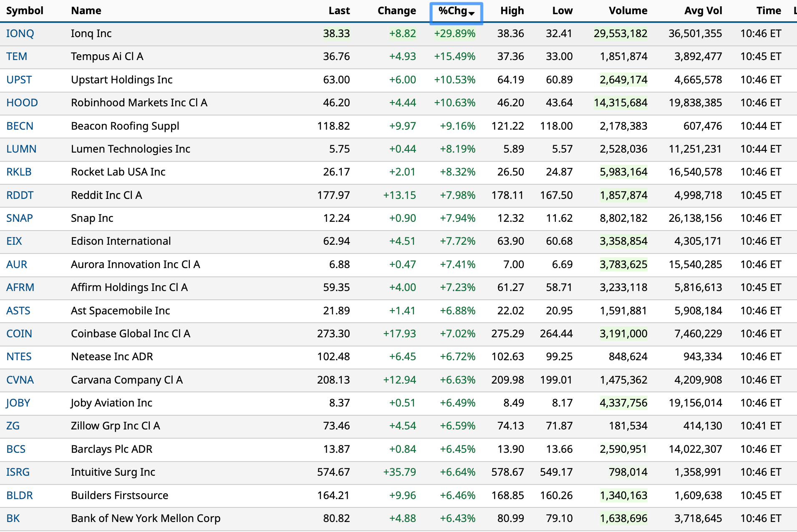Click the RKLB ticker symbol
The width and height of the screenshot is (797, 532).
point(19,172)
